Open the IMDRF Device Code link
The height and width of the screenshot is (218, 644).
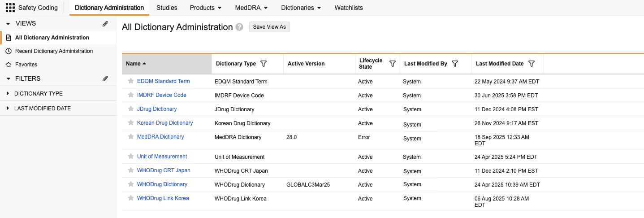click(x=161, y=95)
